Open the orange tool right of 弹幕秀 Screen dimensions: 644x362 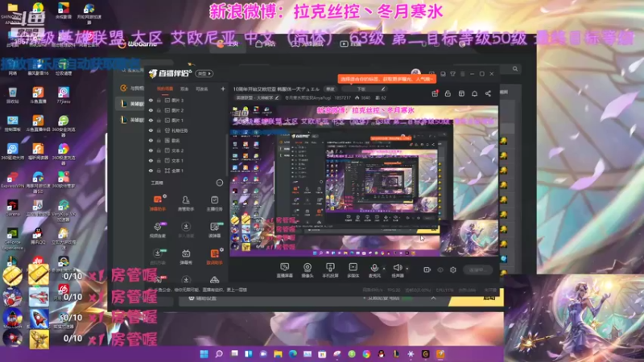click(x=214, y=257)
